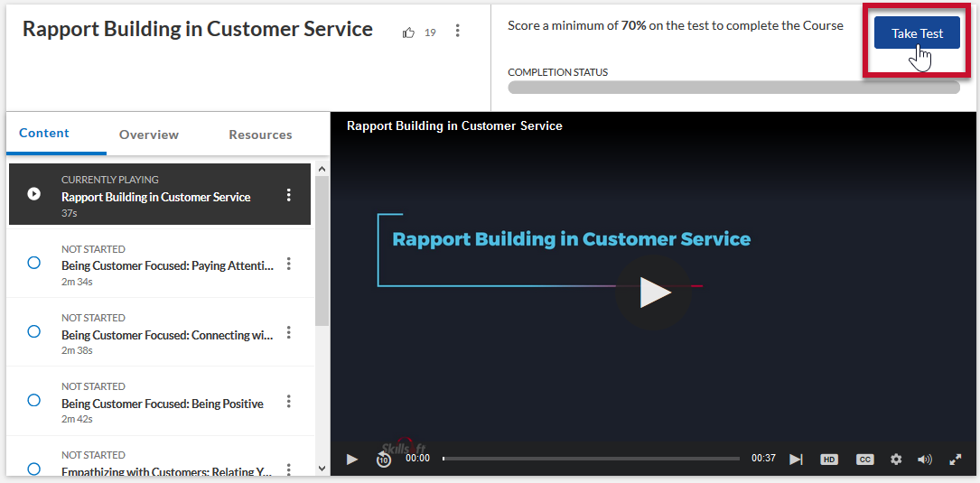The height and width of the screenshot is (483, 980).
Task: Rewind video 10 seconds
Action: point(384,460)
